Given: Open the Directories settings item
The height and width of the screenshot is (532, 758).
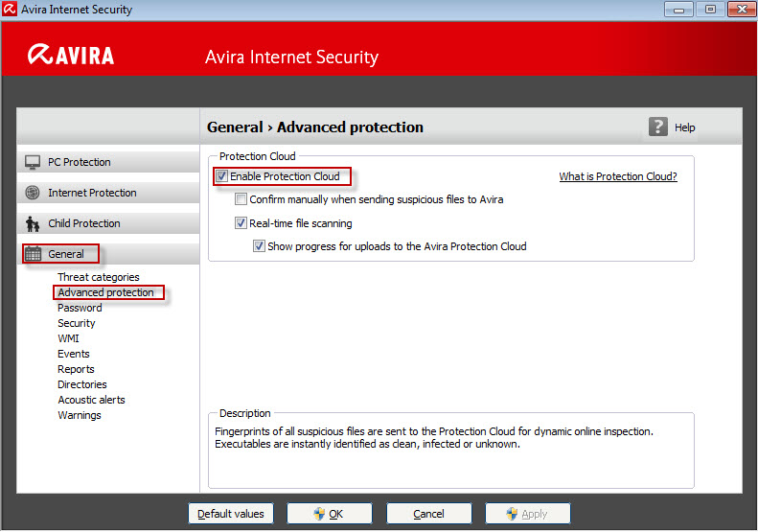Looking at the screenshot, I should point(82,385).
